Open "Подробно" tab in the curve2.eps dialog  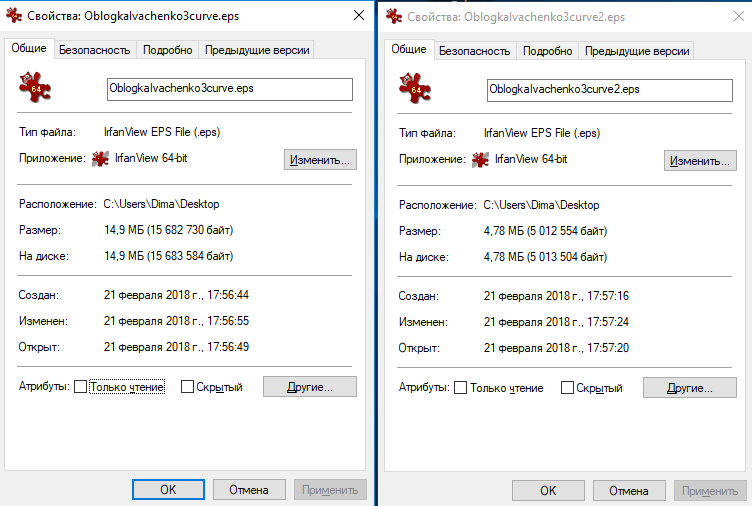[547, 51]
